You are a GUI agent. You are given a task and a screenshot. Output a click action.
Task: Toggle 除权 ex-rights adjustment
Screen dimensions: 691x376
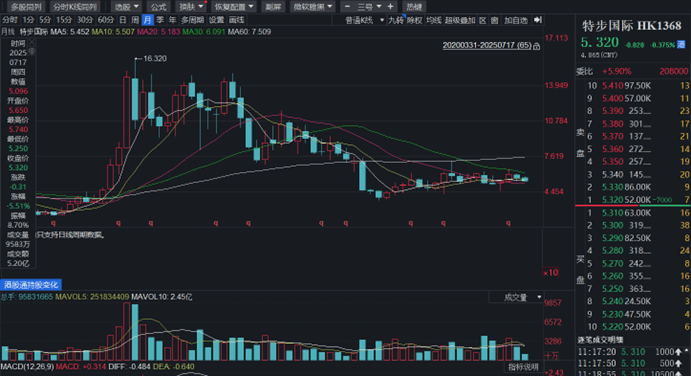pos(414,20)
